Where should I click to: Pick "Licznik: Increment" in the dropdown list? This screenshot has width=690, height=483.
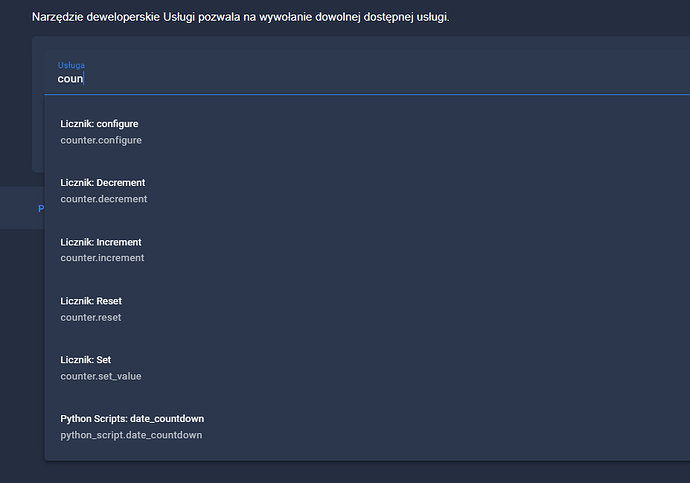tap(100, 242)
